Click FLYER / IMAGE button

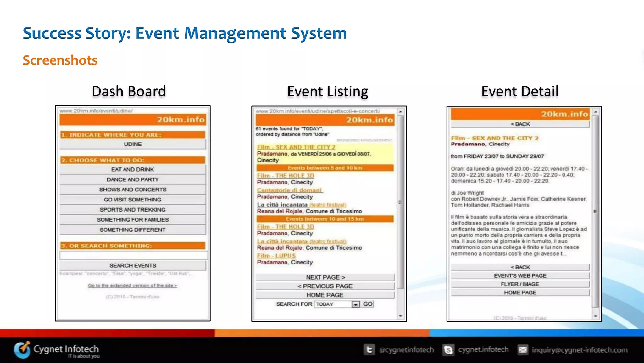click(520, 284)
